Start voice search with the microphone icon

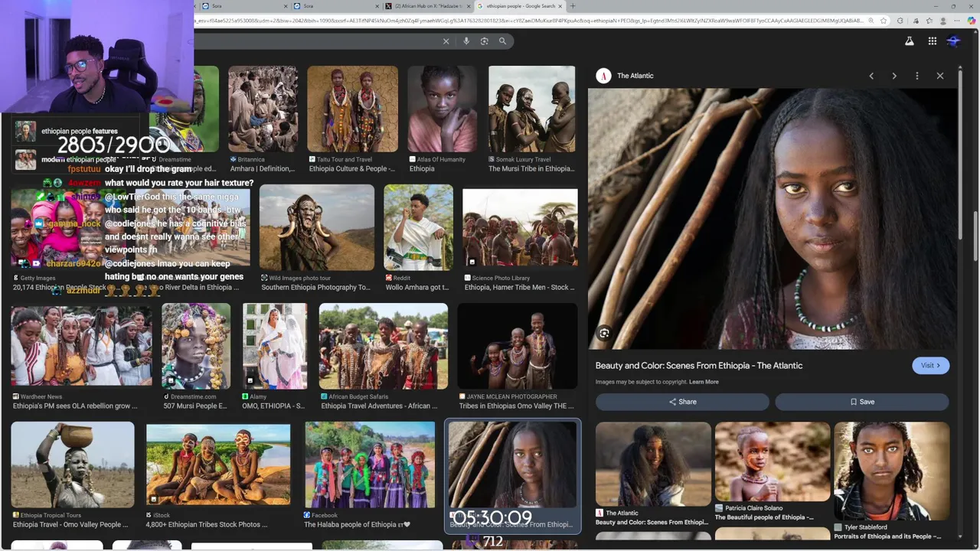click(465, 41)
